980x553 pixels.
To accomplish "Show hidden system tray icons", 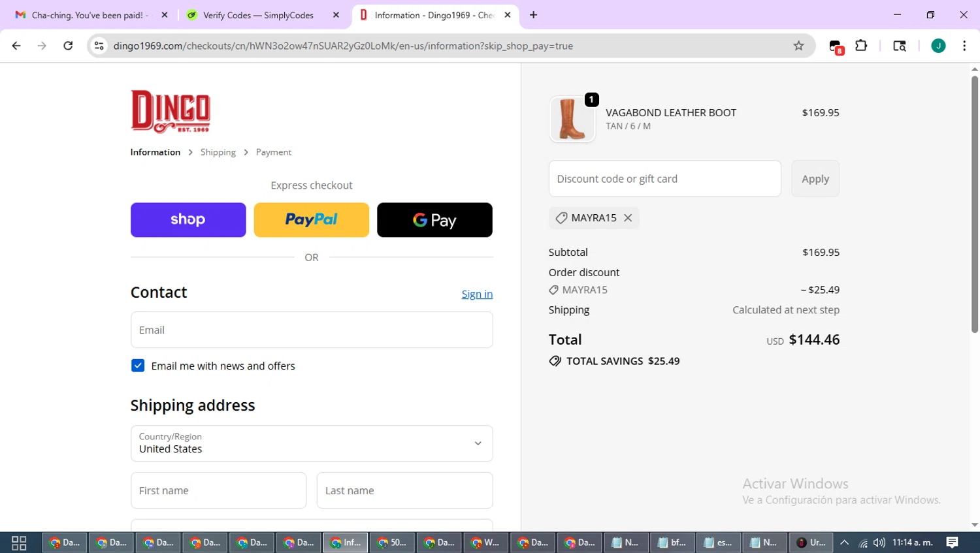I will click(845, 543).
